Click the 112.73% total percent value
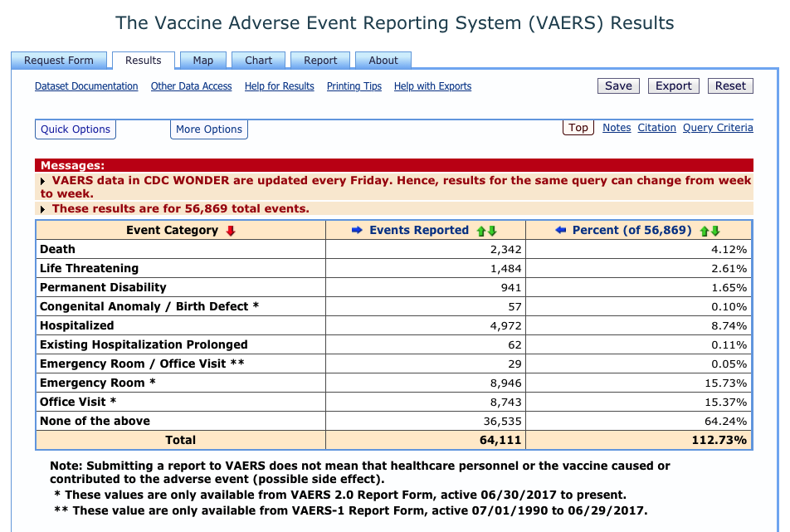Image resolution: width=790 pixels, height=532 pixels. pyautogui.click(x=719, y=441)
